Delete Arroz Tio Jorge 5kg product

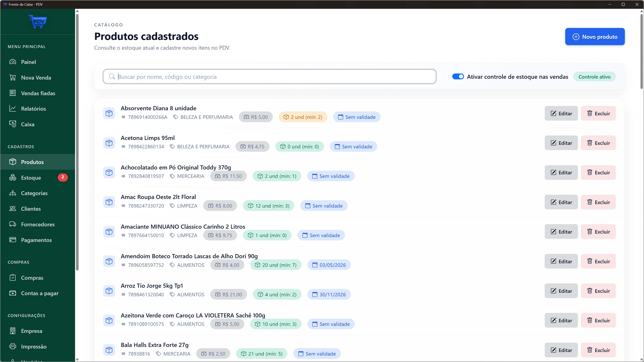coord(598,291)
